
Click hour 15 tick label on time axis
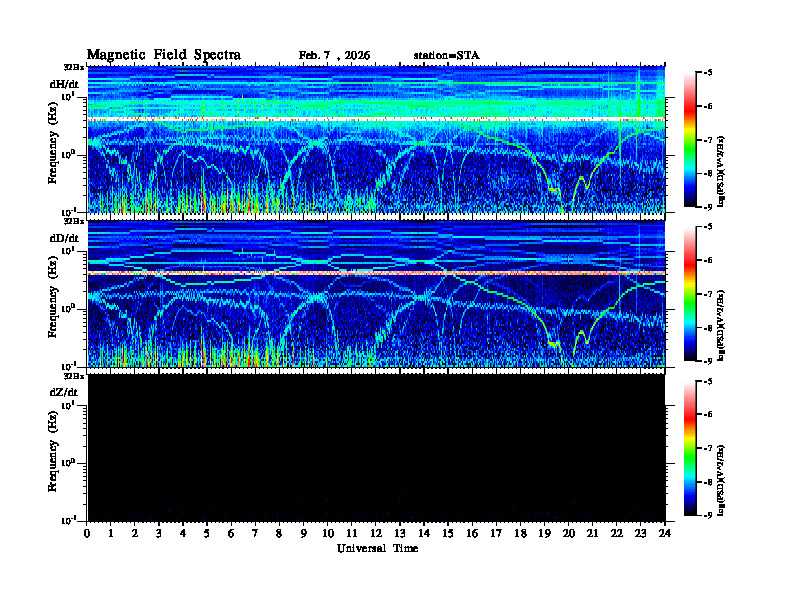click(448, 534)
